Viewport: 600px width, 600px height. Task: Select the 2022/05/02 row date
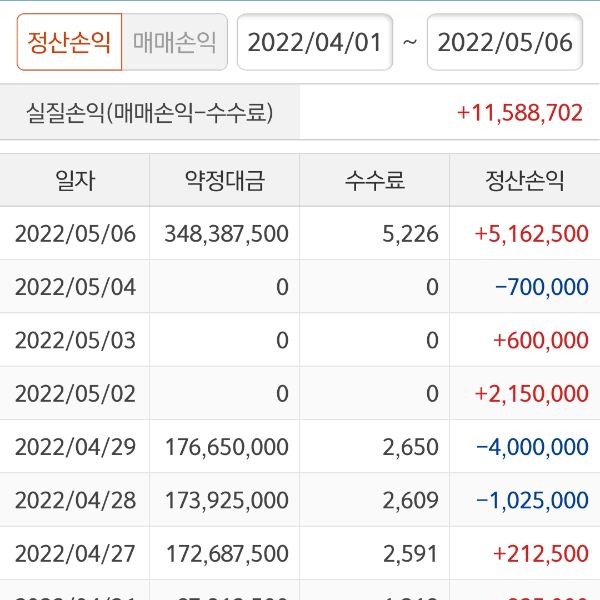click(x=75, y=393)
